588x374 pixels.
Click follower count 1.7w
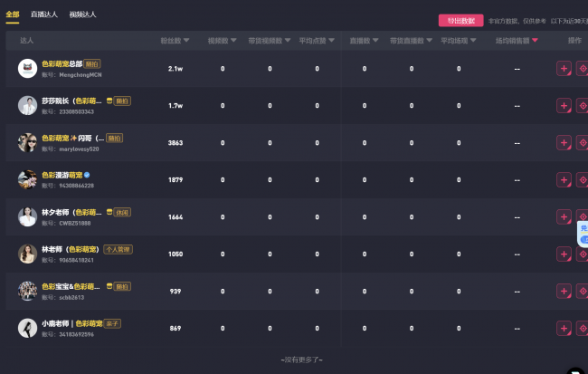pos(175,106)
